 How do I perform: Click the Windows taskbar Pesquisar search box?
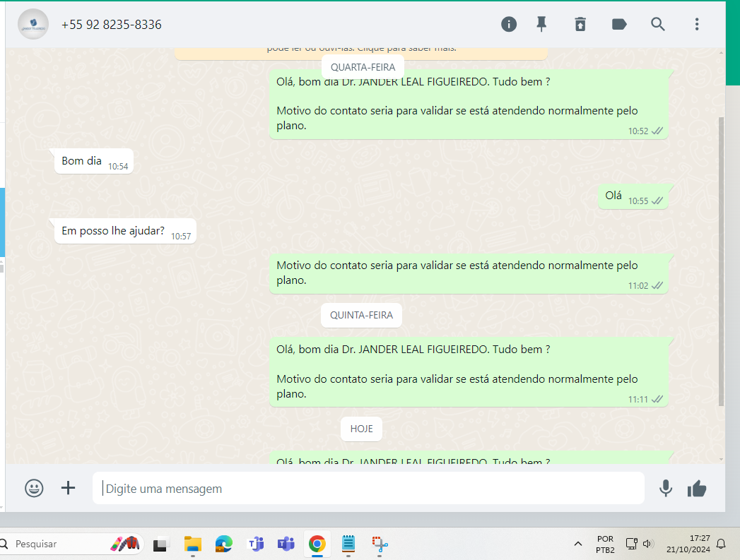coord(71,544)
